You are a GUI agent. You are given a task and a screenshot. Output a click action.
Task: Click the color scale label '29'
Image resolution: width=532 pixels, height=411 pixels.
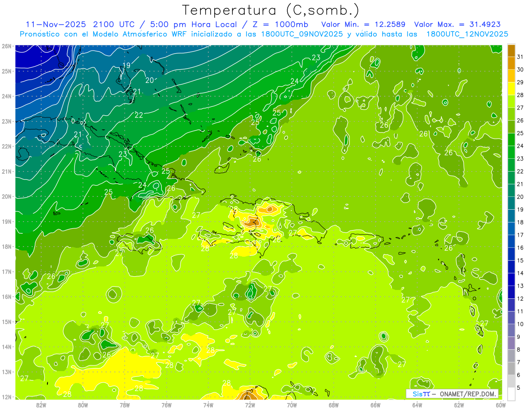coord(521,82)
